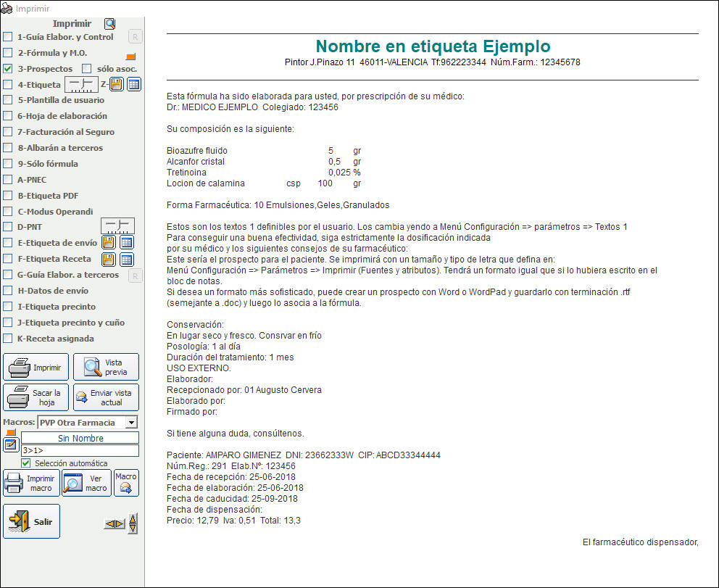
Task: Check B-Etiqueta PDF option
Action: tap(8, 195)
